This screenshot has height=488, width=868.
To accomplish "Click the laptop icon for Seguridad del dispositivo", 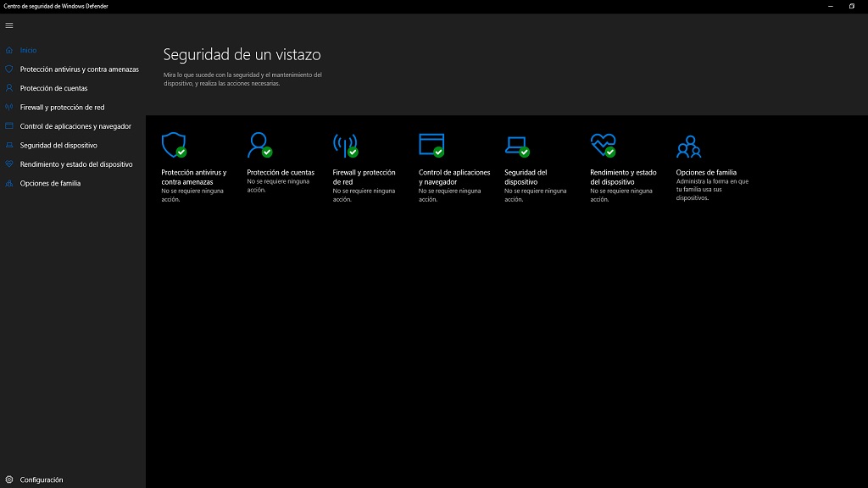I will click(516, 145).
